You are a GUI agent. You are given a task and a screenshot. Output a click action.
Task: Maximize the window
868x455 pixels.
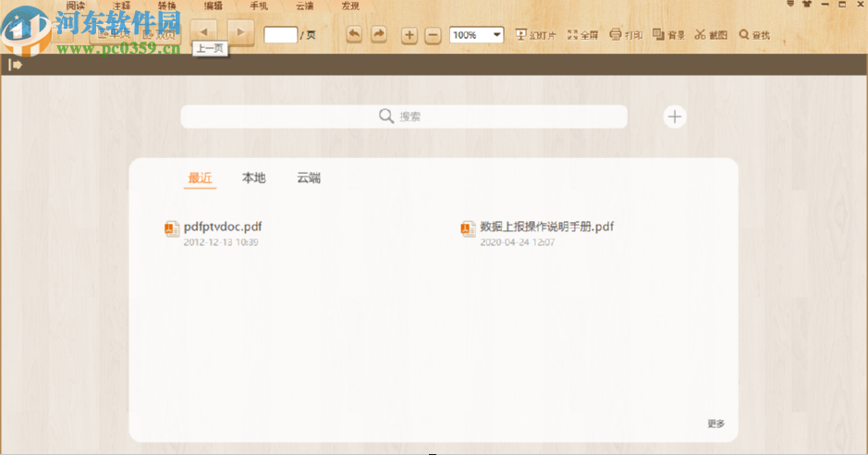842,5
